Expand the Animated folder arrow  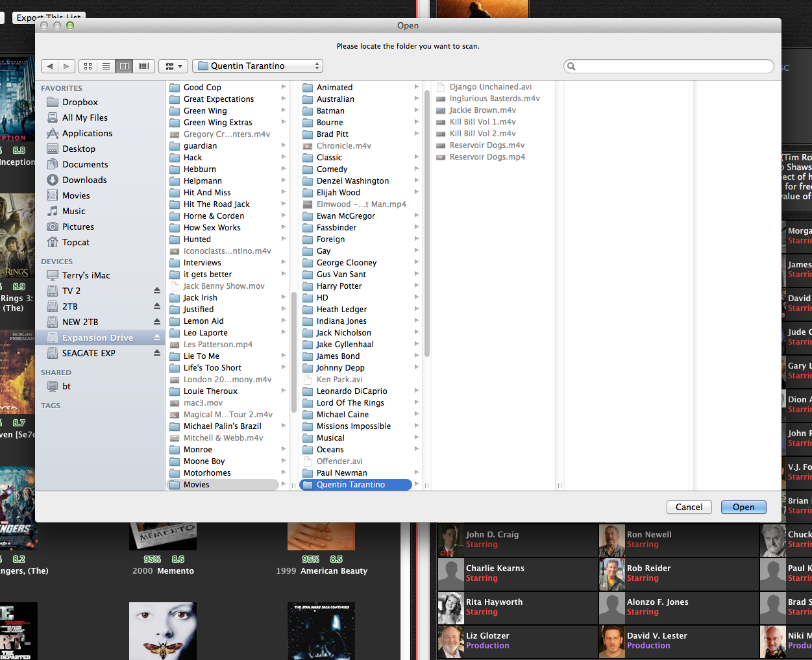417,87
